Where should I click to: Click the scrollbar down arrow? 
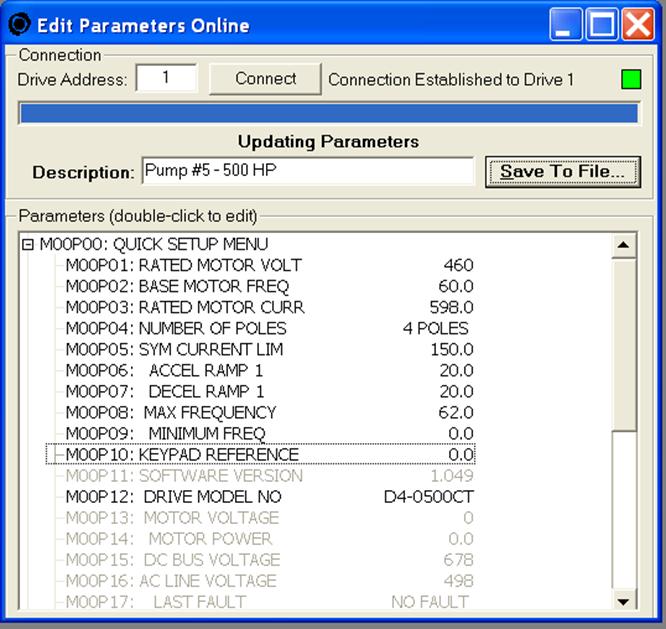(x=624, y=600)
